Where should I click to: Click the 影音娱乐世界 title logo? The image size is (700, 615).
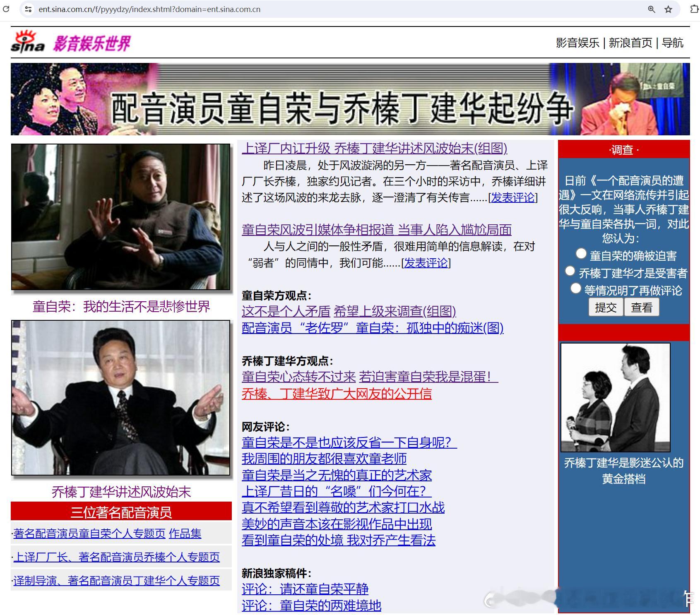pos(91,43)
